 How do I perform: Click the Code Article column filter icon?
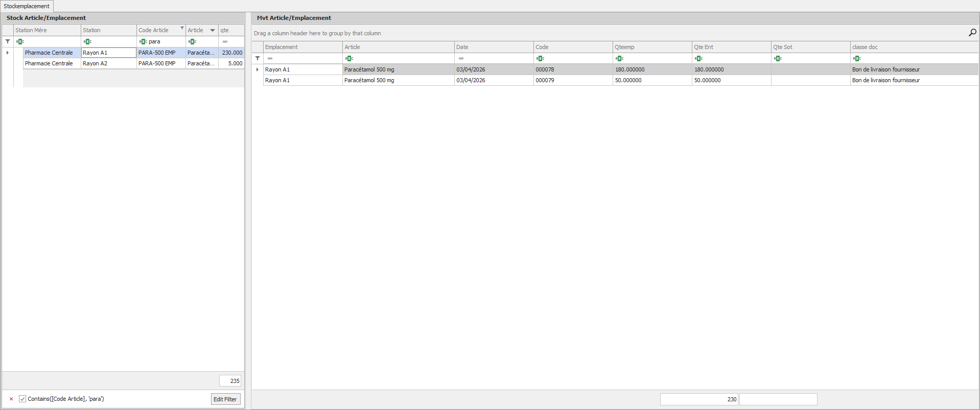(x=182, y=28)
